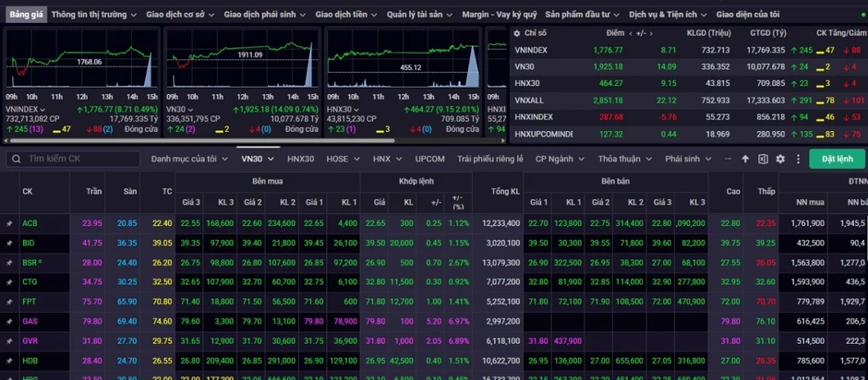Select HNX30 row in index table
This screenshot has width=868, height=380.
pyautogui.click(x=688, y=84)
